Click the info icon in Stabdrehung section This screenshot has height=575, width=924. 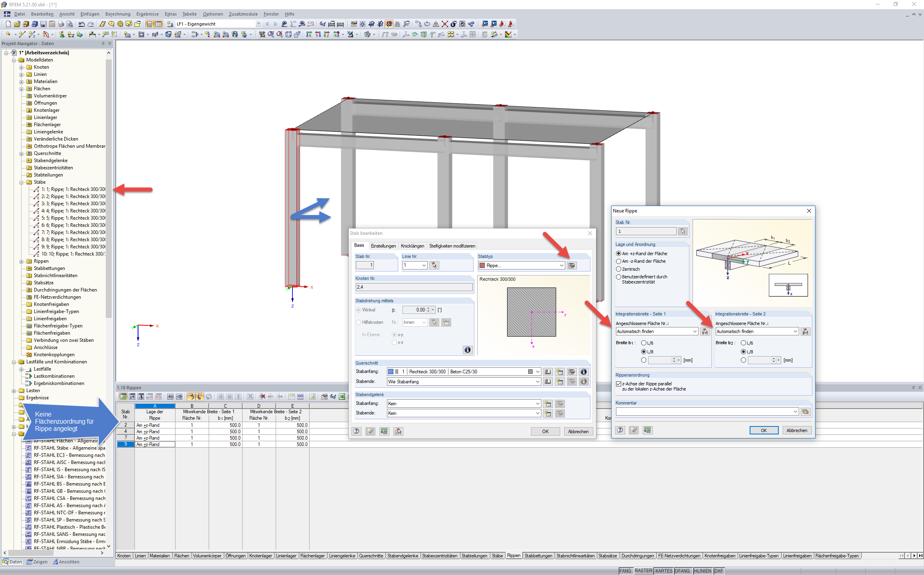[467, 350]
